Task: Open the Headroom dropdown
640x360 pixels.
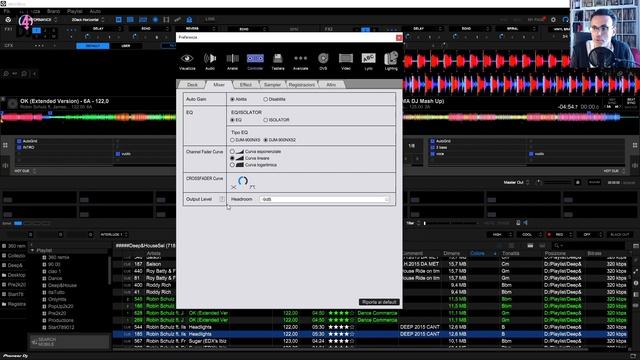Action: pos(324,199)
